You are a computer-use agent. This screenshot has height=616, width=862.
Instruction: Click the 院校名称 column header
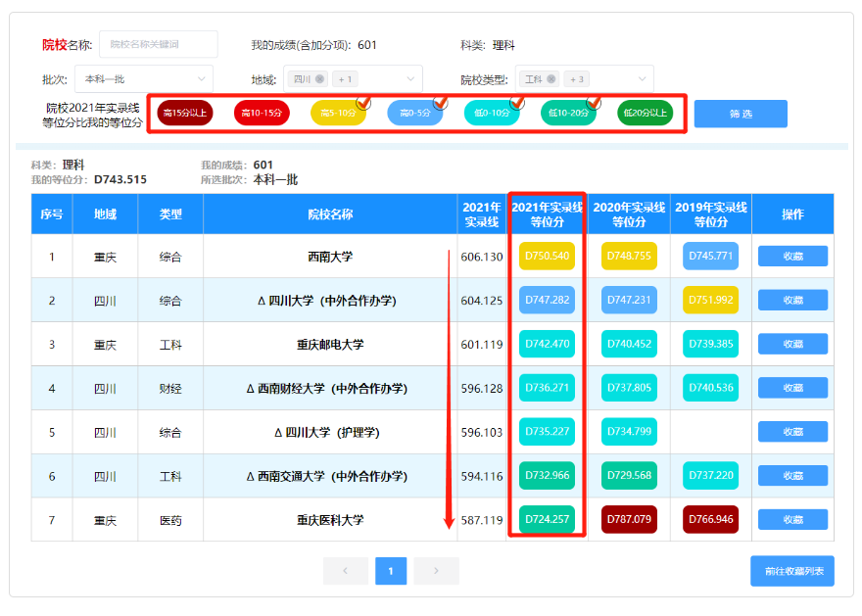[x=330, y=214]
